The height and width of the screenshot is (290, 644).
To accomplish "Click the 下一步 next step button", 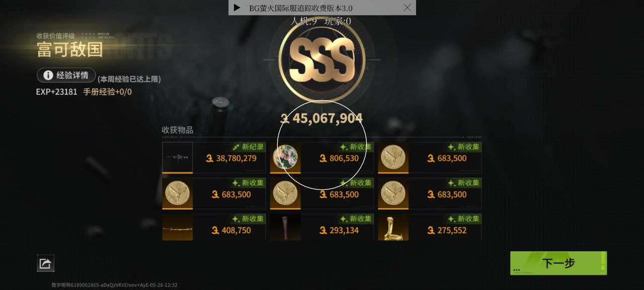I will pyautogui.click(x=558, y=263).
